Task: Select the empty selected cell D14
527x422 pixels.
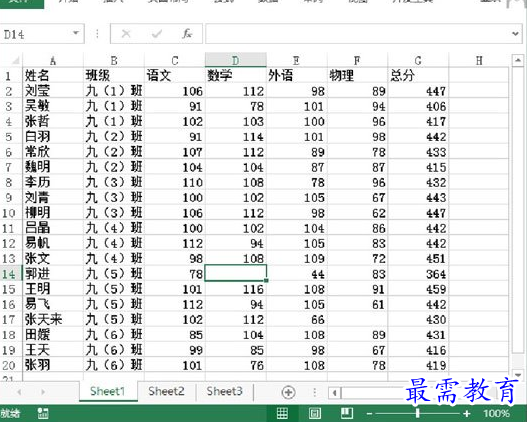Action: tap(236, 273)
